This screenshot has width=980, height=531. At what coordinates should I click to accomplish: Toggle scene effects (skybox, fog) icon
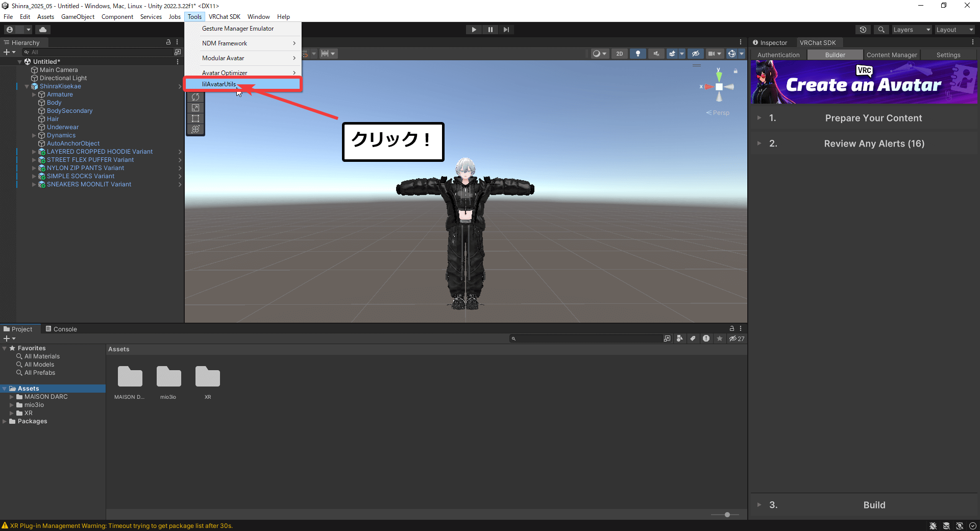(672, 54)
